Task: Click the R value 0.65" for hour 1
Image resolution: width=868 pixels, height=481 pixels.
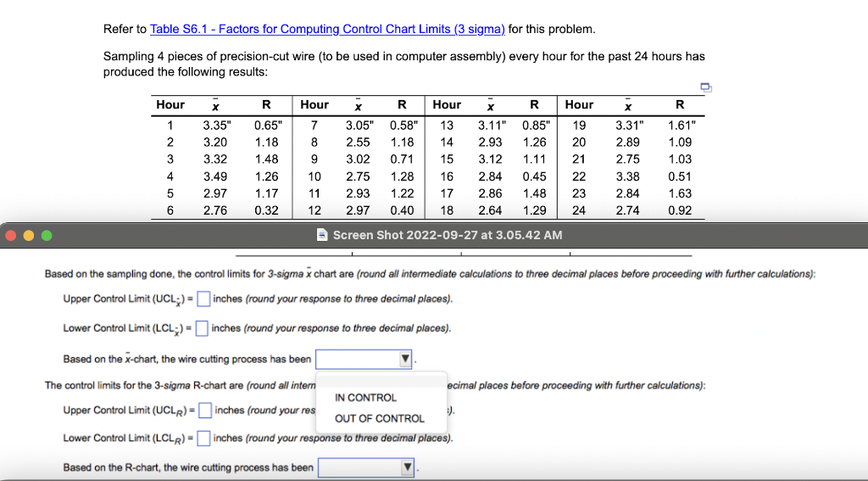Action: [x=268, y=126]
